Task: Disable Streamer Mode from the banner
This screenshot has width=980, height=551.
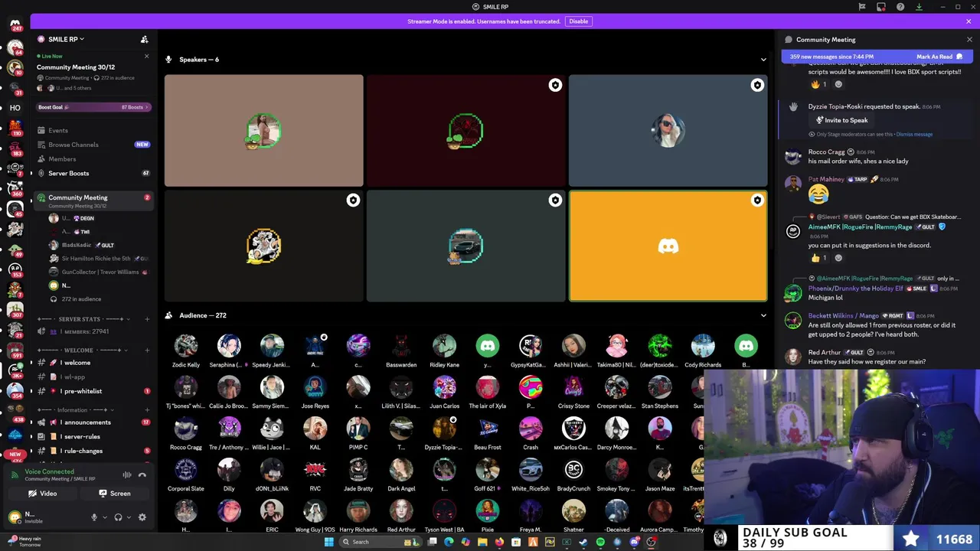Action: point(579,21)
